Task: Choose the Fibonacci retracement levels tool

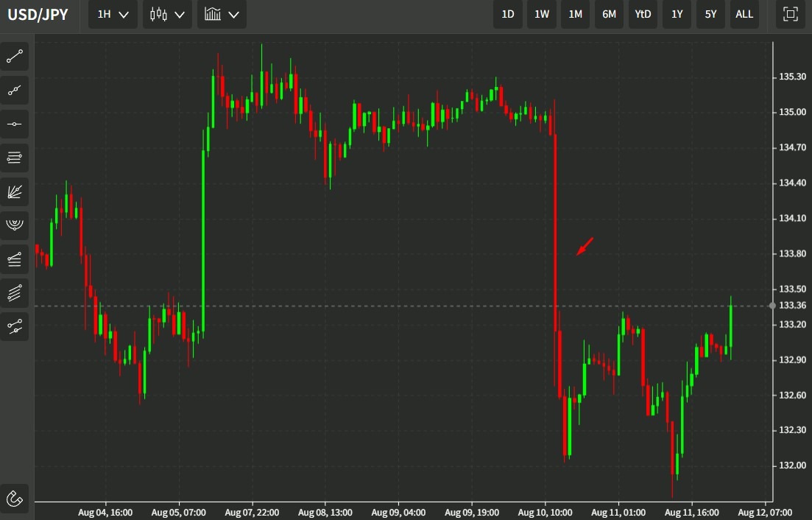Action: [15, 157]
